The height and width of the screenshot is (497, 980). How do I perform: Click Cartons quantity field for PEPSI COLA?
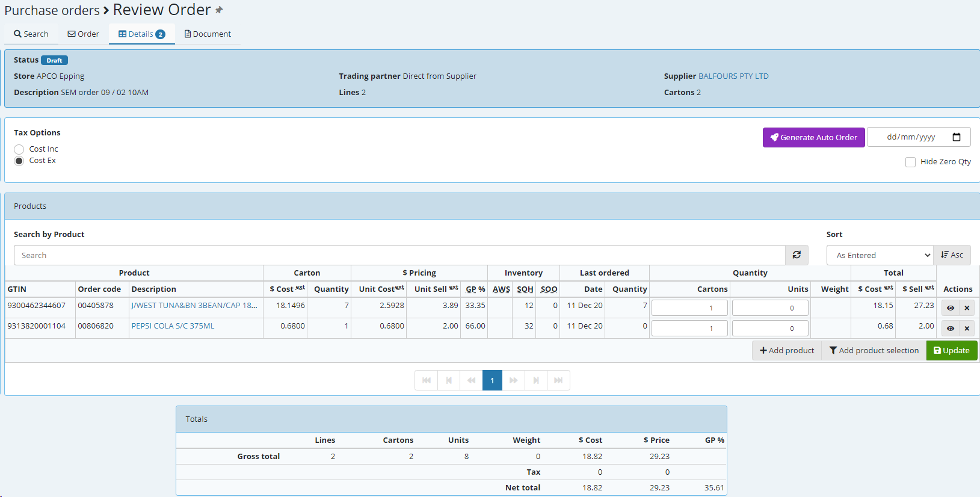(x=689, y=328)
